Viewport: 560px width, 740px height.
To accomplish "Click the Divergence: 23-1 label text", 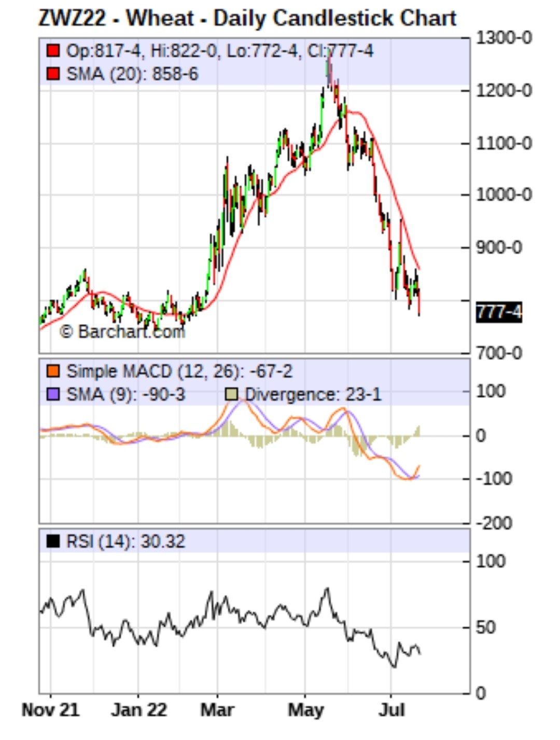I will pyautogui.click(x=313, y=395).
